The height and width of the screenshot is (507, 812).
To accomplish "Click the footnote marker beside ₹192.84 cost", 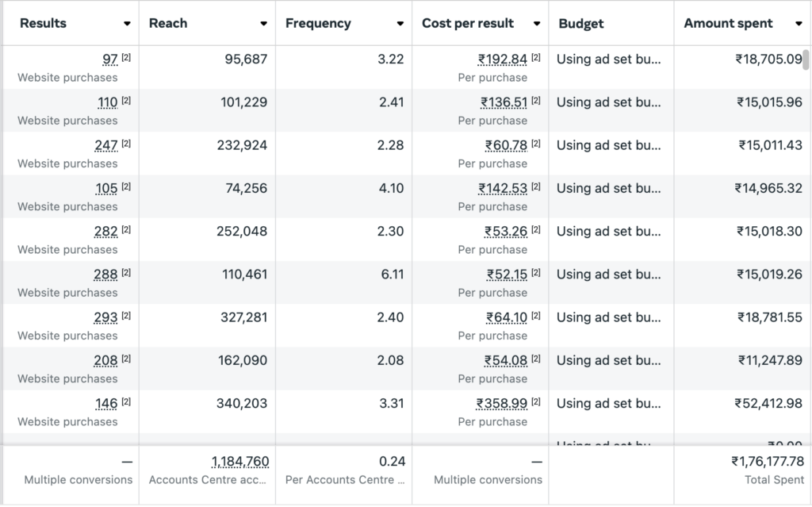I will coord(536,57).
